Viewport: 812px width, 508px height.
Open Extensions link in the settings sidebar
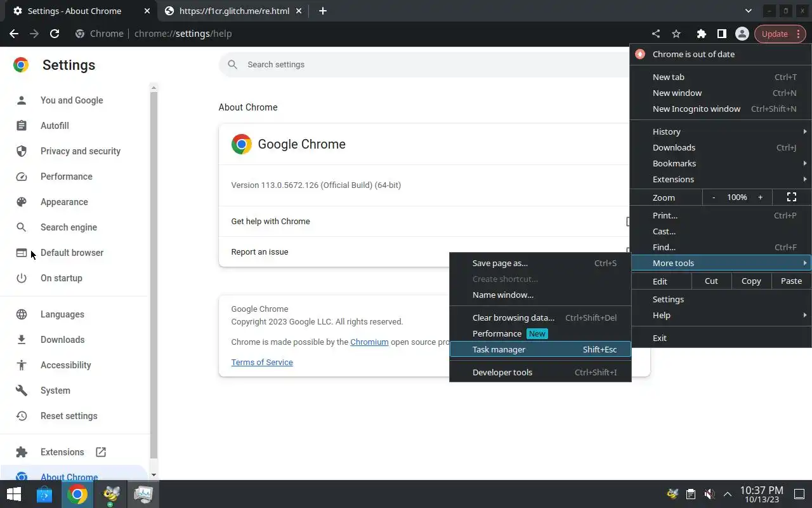(62, 452)
